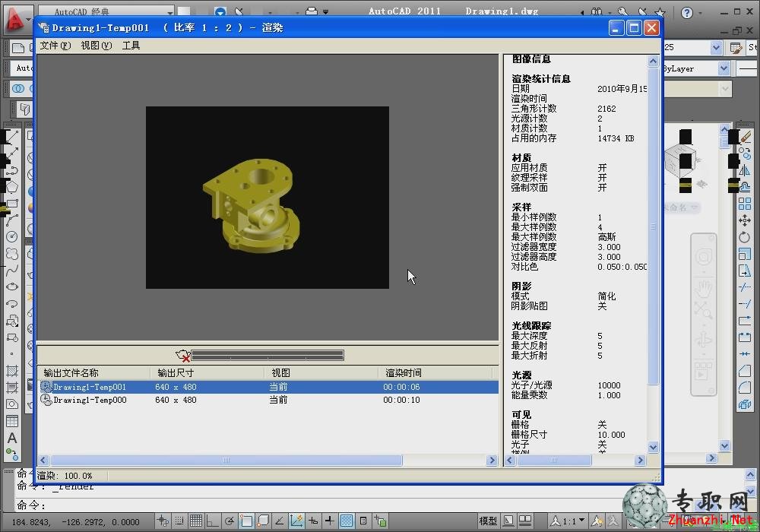Select the Offset modify tool

coord(745,187)
